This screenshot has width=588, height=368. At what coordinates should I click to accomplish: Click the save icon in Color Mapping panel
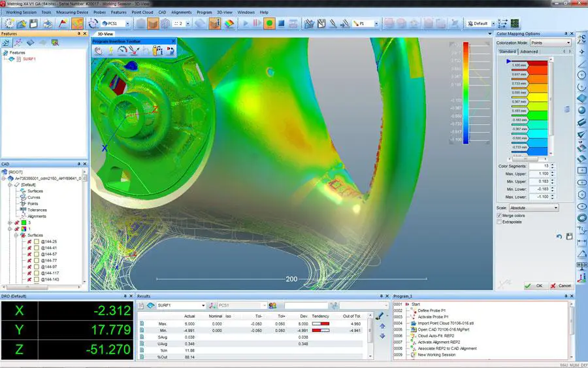(x=569, y=236)
